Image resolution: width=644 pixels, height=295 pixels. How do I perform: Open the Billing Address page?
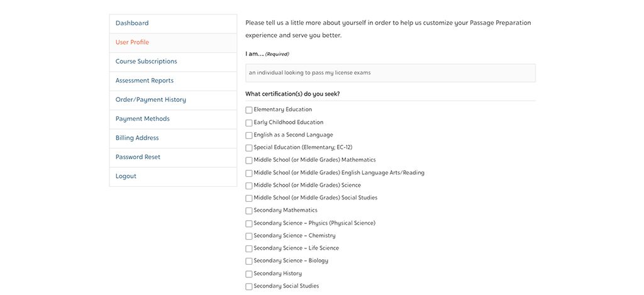click(x=173, y=138)
